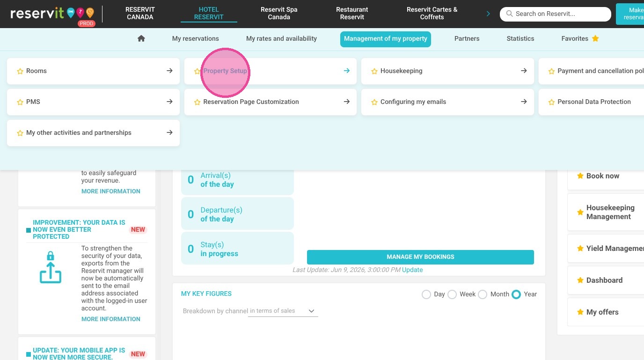Switch to Reservit Cartes & Coffrets tab
The image size is (644, 360).
click(x=432, y=13)
